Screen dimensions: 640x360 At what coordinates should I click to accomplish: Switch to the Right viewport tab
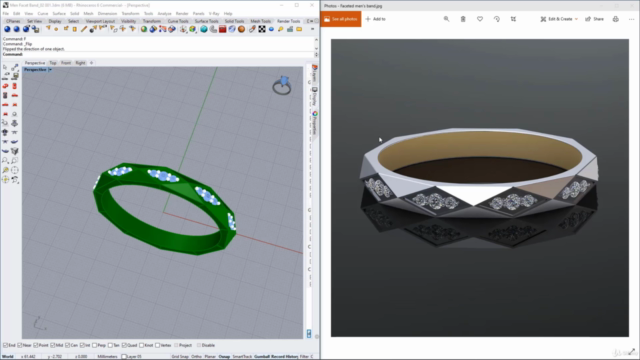click(x=80, y=63)
